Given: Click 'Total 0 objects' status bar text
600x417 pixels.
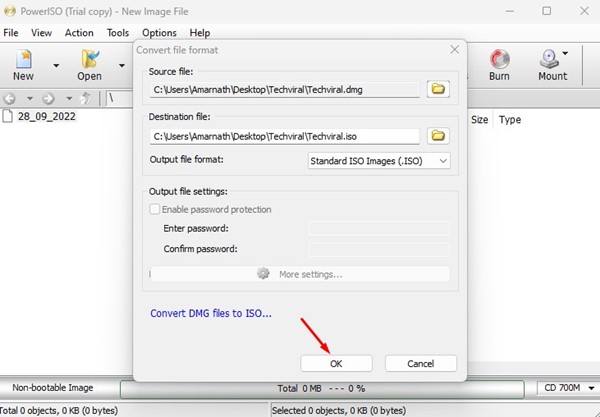Looking at the screenshot, I should tap(59, 411).
